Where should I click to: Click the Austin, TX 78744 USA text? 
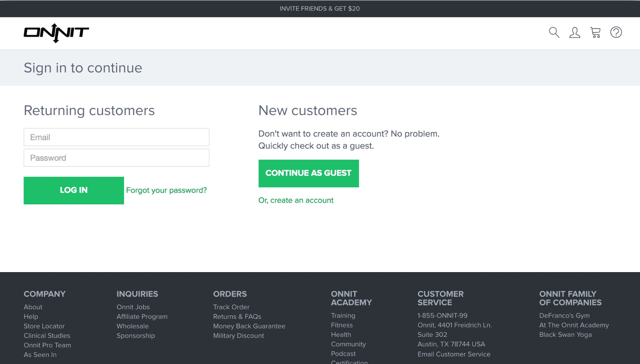(451, 344)
